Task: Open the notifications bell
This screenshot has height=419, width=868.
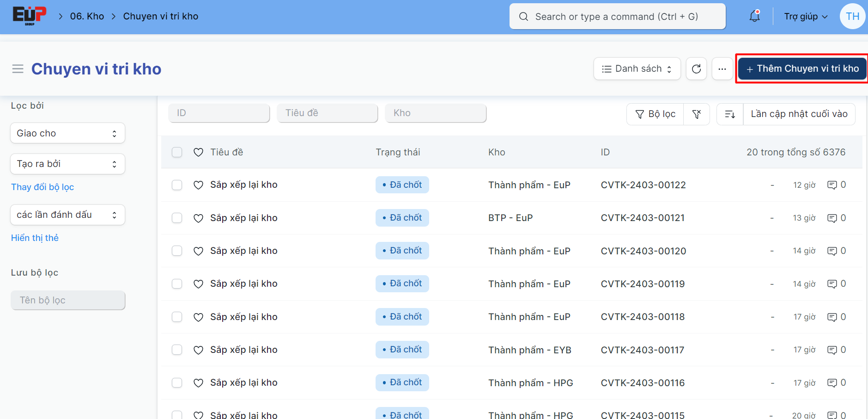Action: coord(754,16)
